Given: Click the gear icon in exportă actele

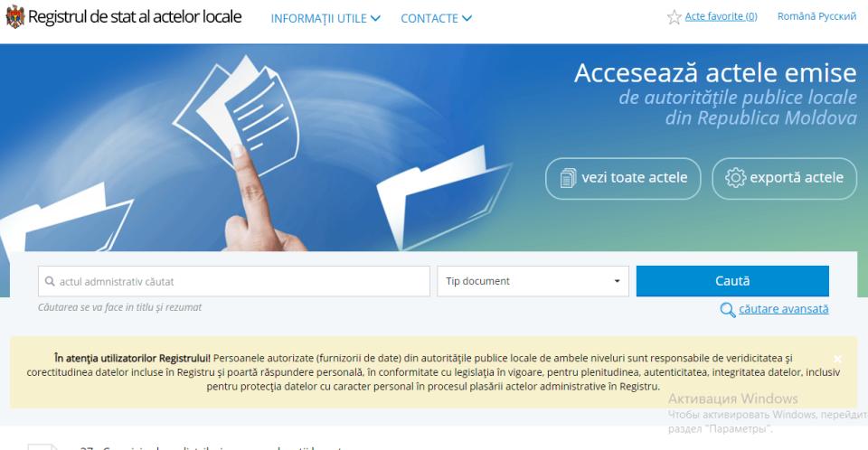Looking at the screenshot, I should click(736, 178).
